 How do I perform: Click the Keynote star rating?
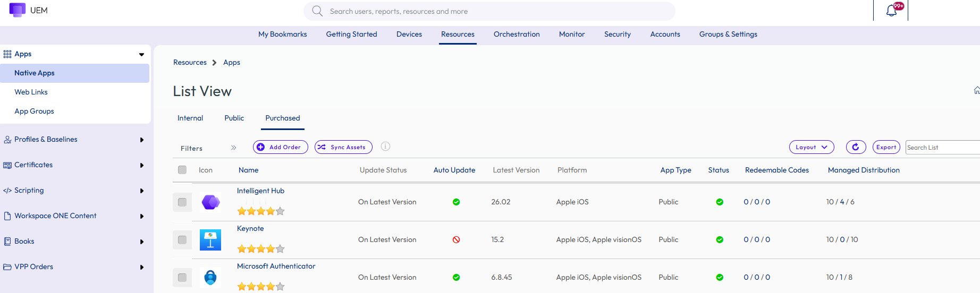pyautogui.click(x=261, y=249)
